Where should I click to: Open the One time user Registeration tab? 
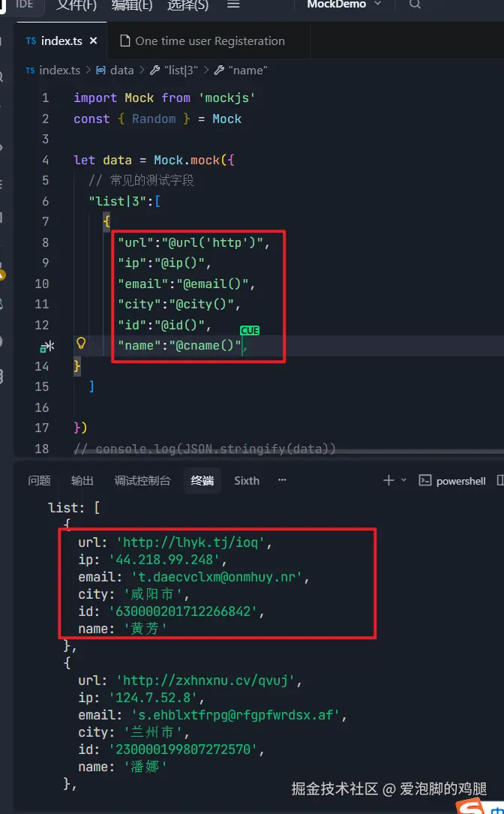pyautogui.click(x=209, y=41)
